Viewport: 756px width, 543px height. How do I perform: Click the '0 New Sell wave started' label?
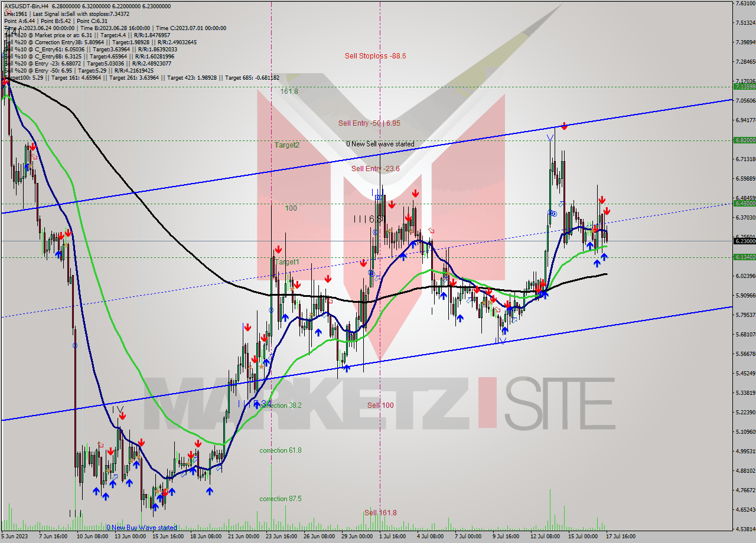pos(380,144)
